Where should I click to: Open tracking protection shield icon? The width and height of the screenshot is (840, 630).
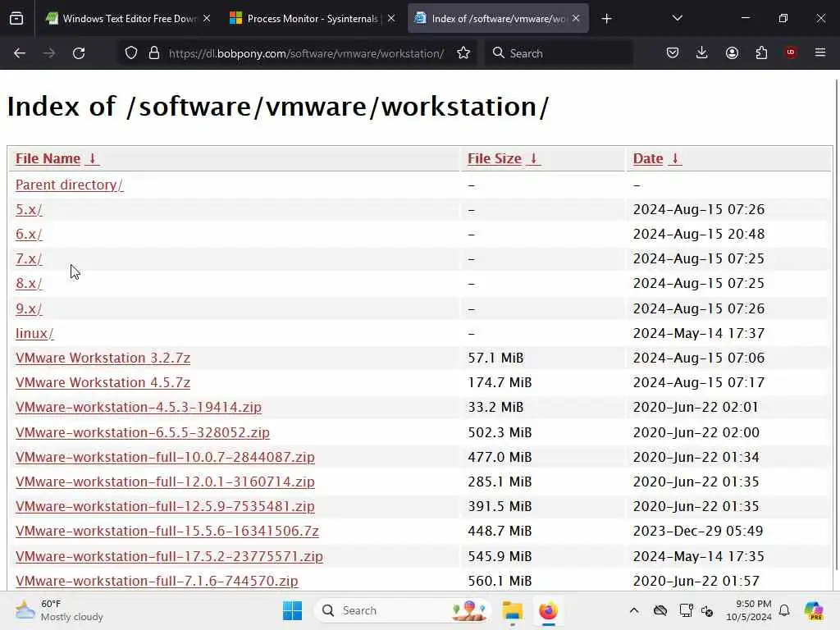[x=131, y=53]
